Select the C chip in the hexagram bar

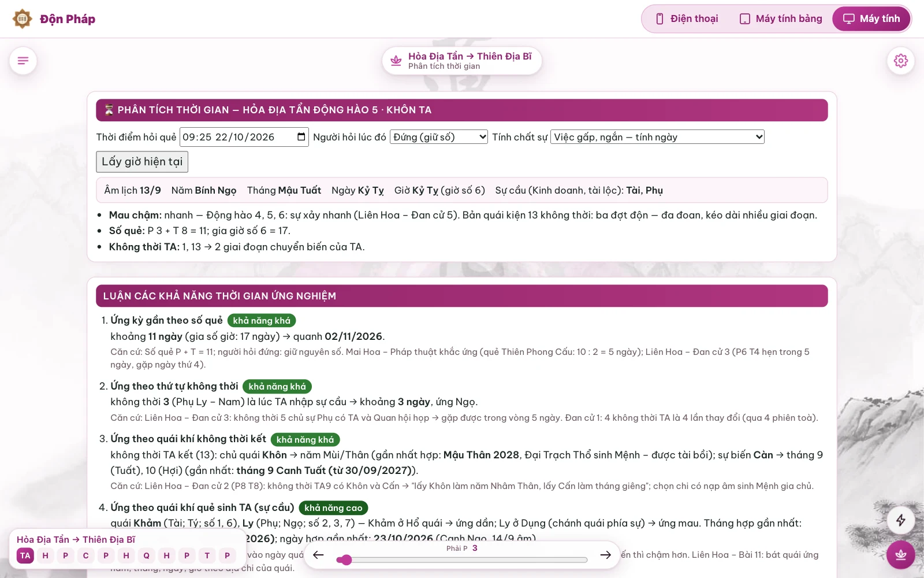click(86, 555)
